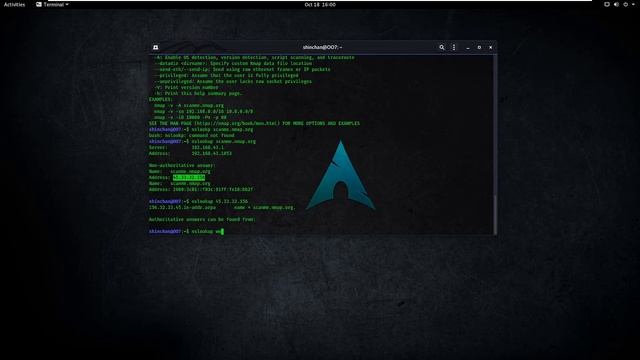Viewport: 640px width, 360px height.
Task: Open the Activities overview
Action: click(x=14, y=4)
